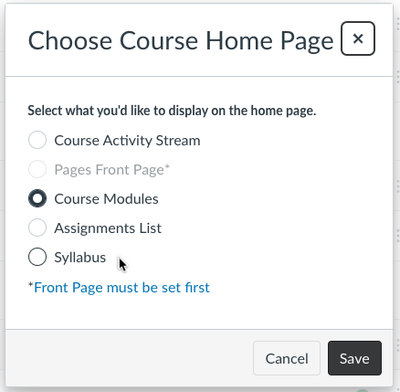Image resolution: width=400 pixels, height=392 pixels.
Task: Click the gray footer bar left of Cancel
Action: [129, 358]
